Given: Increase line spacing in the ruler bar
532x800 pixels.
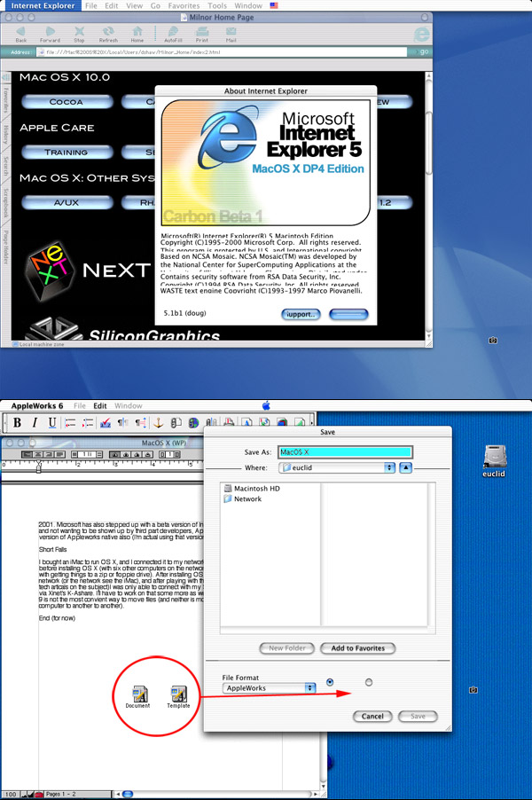Looking at the screenshot, I should pos(99,454).
